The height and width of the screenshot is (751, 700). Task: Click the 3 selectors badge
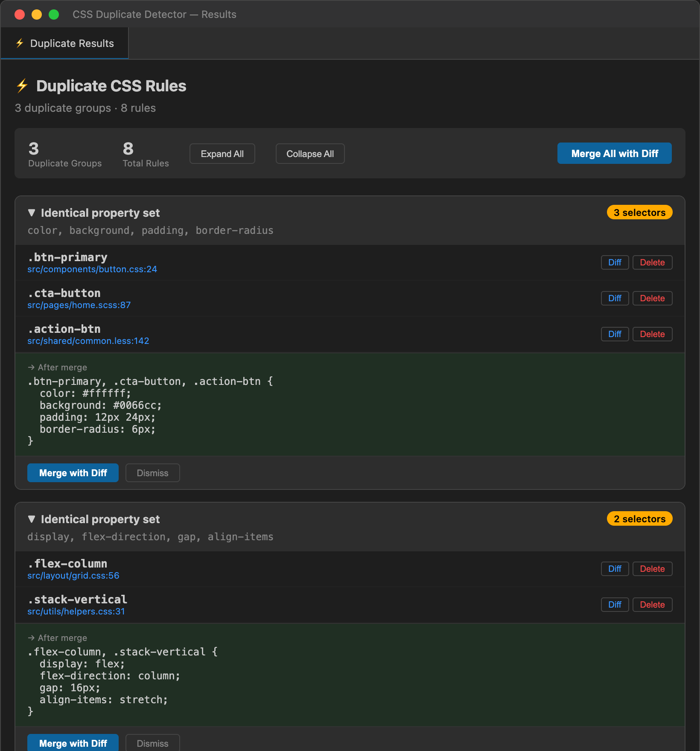point(640,212)
